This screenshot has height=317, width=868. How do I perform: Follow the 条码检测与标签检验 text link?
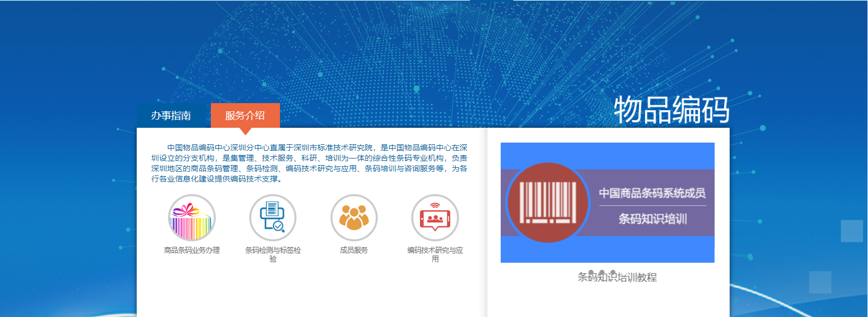tap(273, 254)
